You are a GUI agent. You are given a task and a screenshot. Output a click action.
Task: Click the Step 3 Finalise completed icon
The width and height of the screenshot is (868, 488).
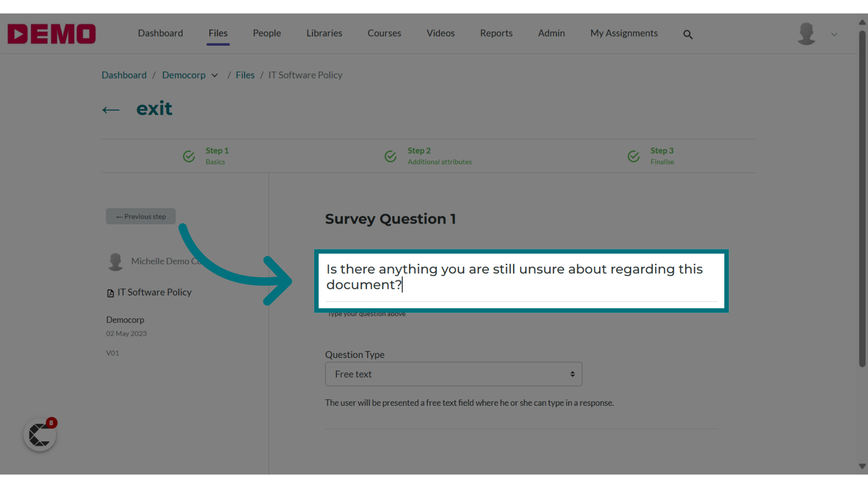[634, 156]
